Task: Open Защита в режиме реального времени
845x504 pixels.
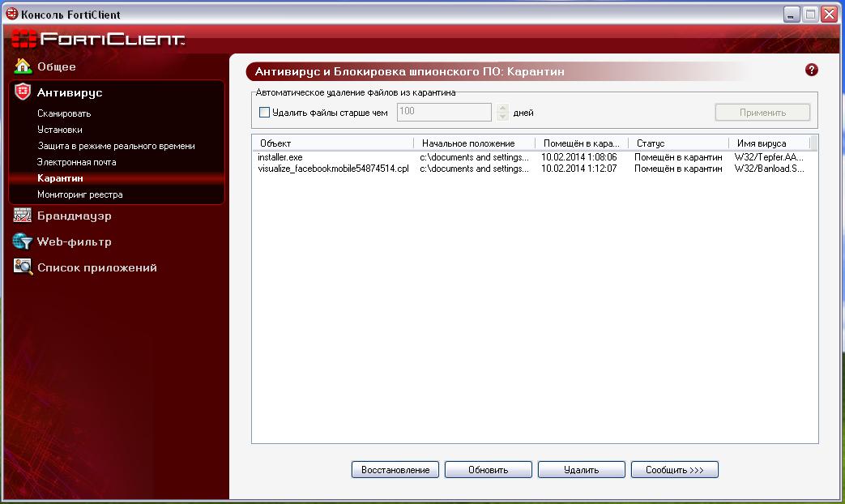Action: coord(116,146)
